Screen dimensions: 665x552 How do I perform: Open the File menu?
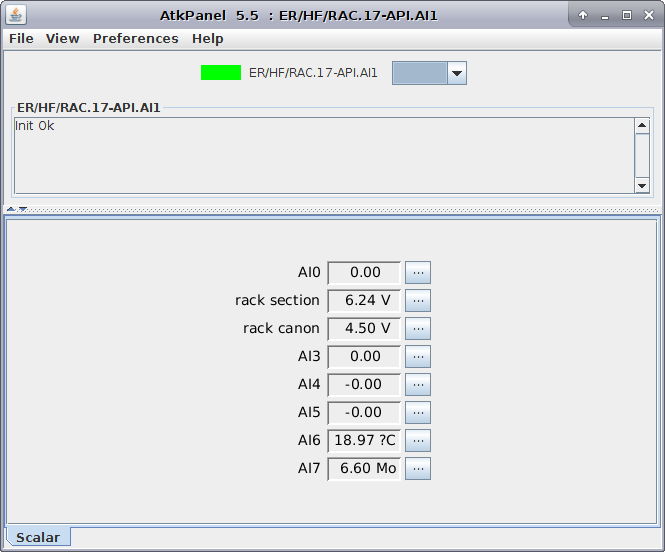pyautogui.click(x=21, y=39)
